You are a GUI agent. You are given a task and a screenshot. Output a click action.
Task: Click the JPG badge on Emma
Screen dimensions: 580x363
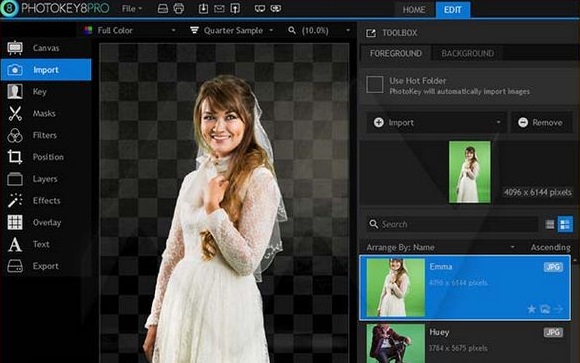tap(553, 267)
